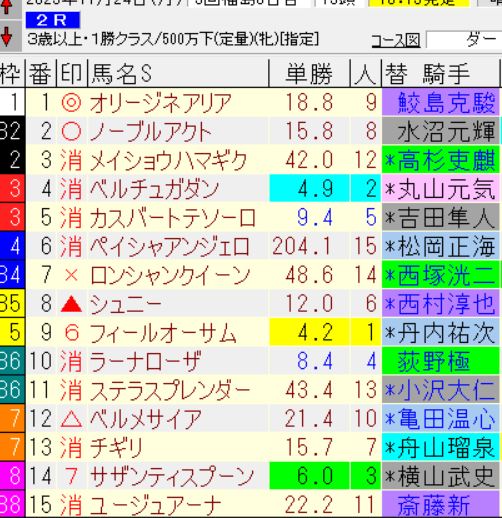
Task: Select horse name ラーナローザ
Action: pos(146,362)
